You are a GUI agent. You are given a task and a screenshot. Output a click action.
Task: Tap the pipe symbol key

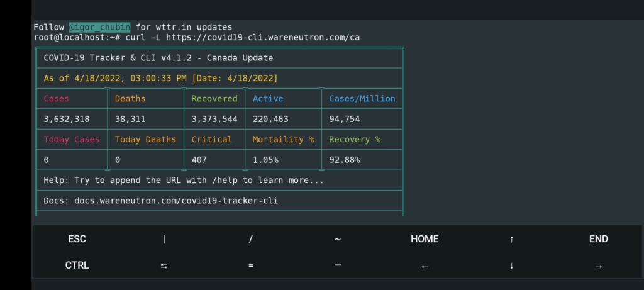(x=164, y=239)
